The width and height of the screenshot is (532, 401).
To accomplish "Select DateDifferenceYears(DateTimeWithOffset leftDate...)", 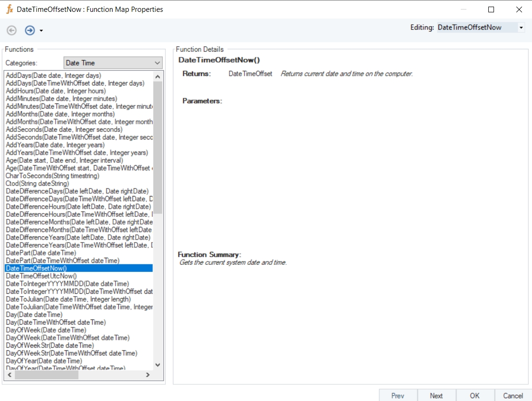I will tap(79, 245).
